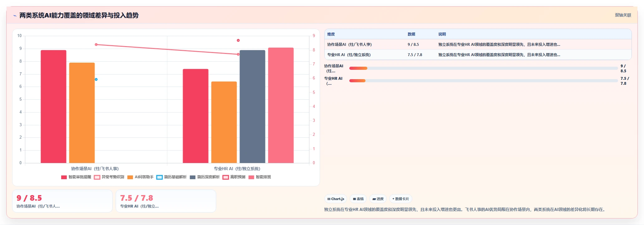Click the 简历基础解析 legend swatch
644x225 pixels.
click(x=159, y=177)
